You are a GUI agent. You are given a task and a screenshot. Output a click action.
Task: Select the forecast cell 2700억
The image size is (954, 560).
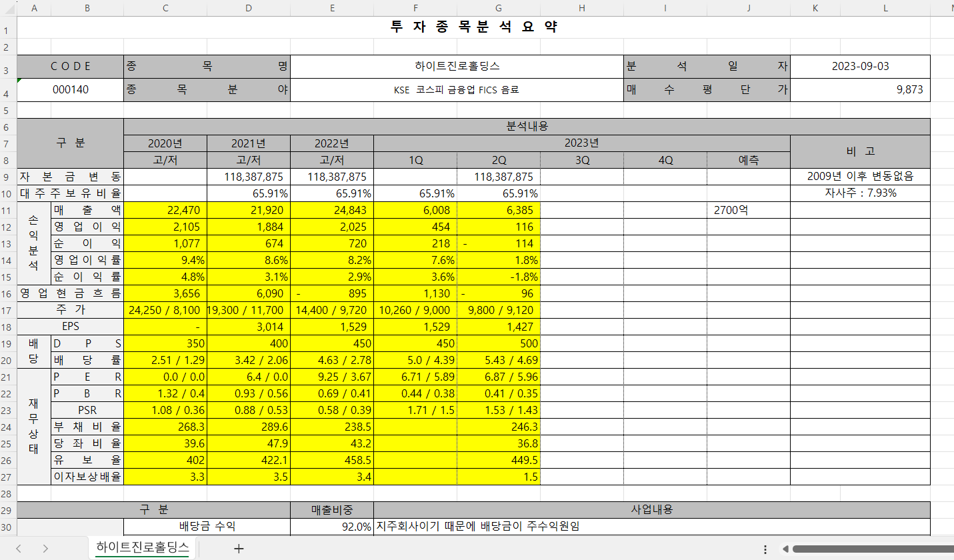pyautogui.click(x=749, y=210)
